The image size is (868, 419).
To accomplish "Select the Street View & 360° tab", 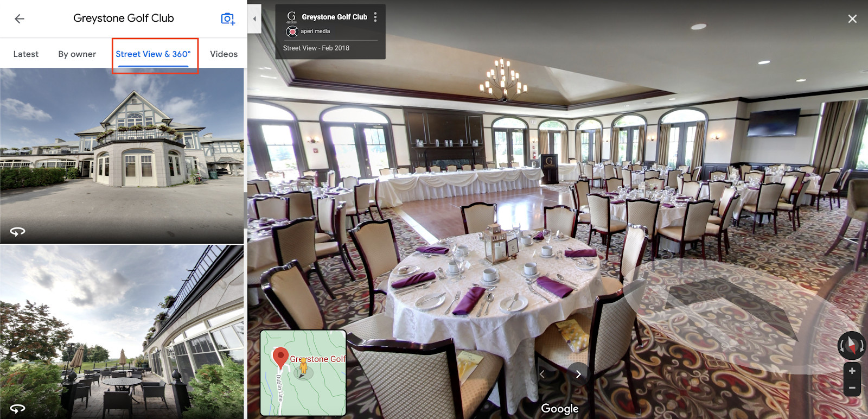I will point(153,54).
